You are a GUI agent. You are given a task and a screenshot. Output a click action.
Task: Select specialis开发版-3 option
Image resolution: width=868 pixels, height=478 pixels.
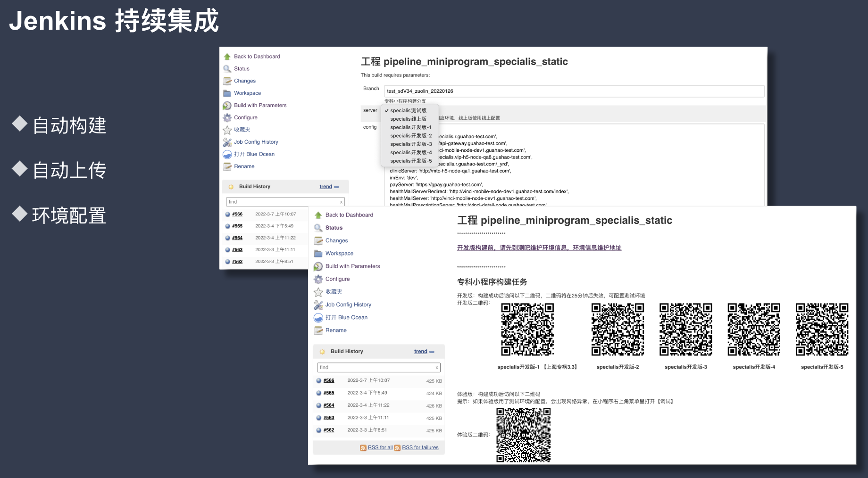(x=410, y=144)
